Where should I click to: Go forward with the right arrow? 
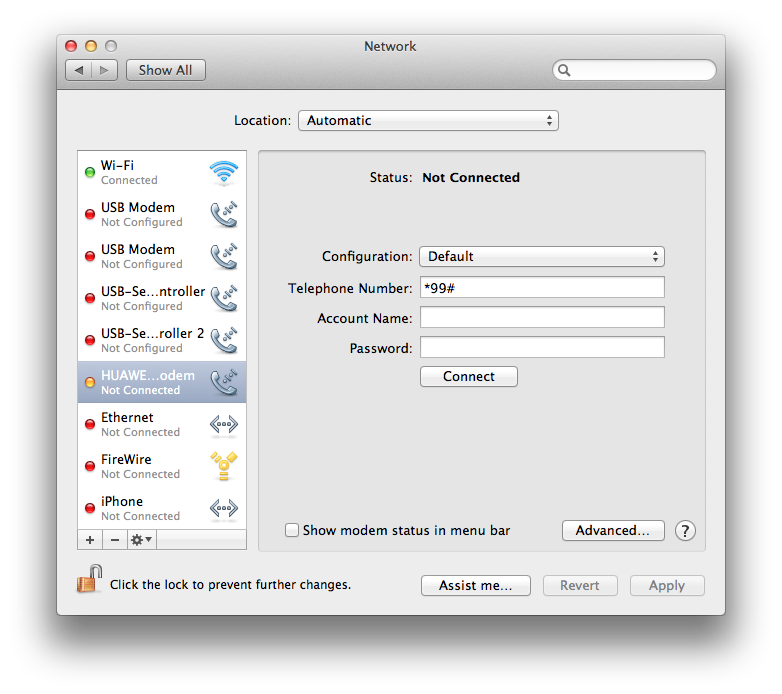tap(104, 70)
